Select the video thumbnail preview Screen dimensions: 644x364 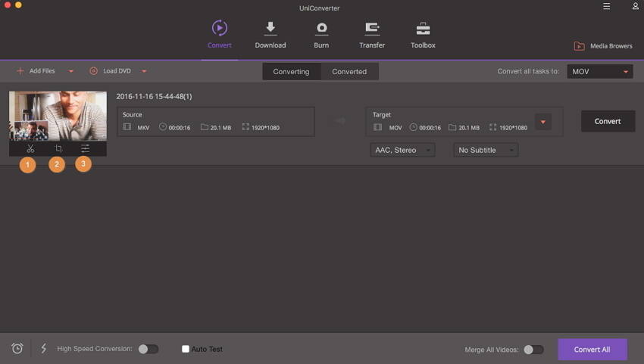[x=58, y=116]
